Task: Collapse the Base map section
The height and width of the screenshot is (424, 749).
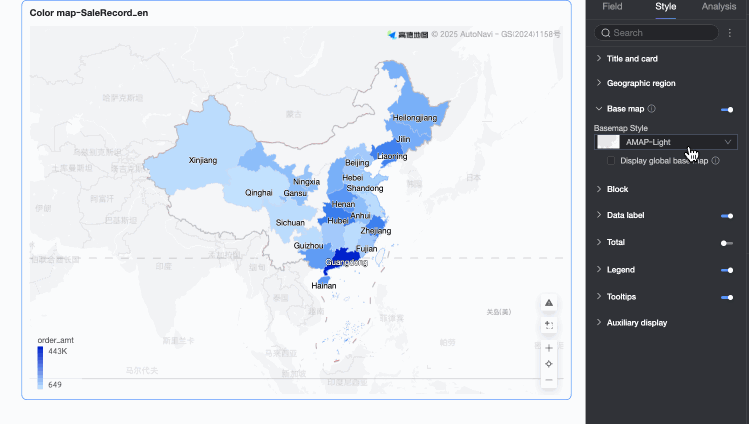Action: (599, 109)
